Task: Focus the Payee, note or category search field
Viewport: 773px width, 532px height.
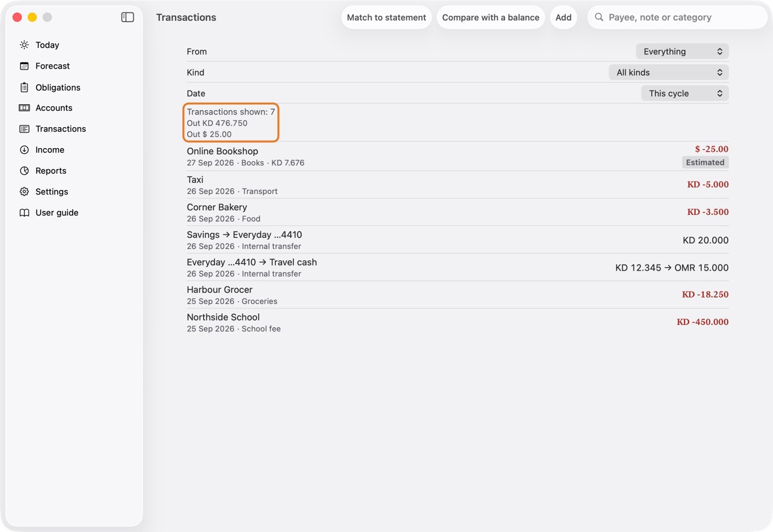Action: (x=678, y=17)
